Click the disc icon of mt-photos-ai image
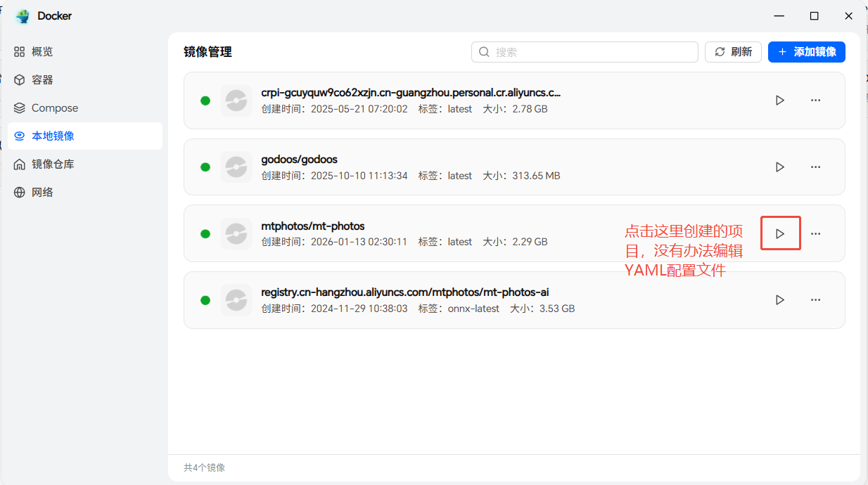868x485 pixels. [236, 300]
